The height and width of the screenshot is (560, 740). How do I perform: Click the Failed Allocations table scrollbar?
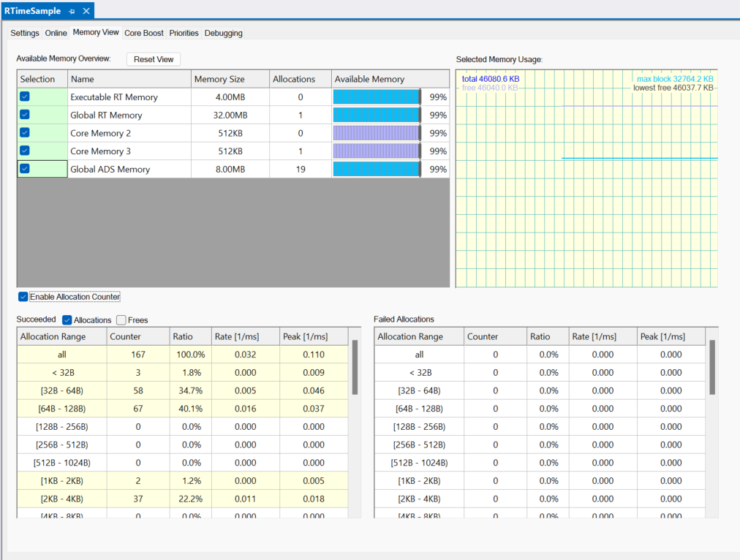[712, 367]
